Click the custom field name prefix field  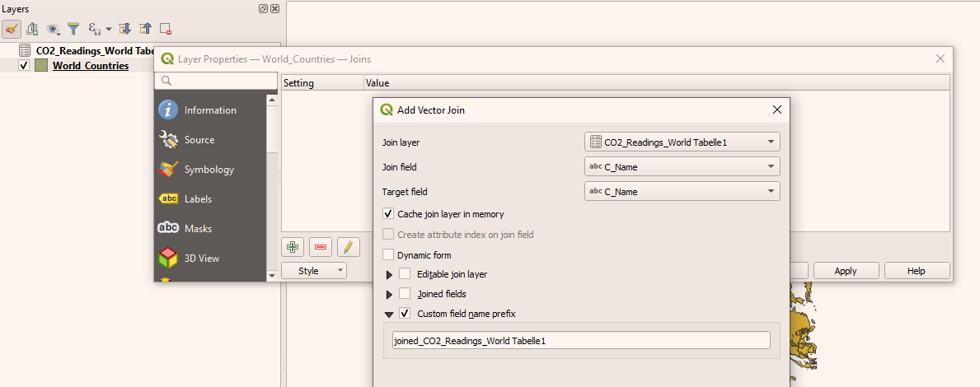pyautogui.click(x=581, y=341)
